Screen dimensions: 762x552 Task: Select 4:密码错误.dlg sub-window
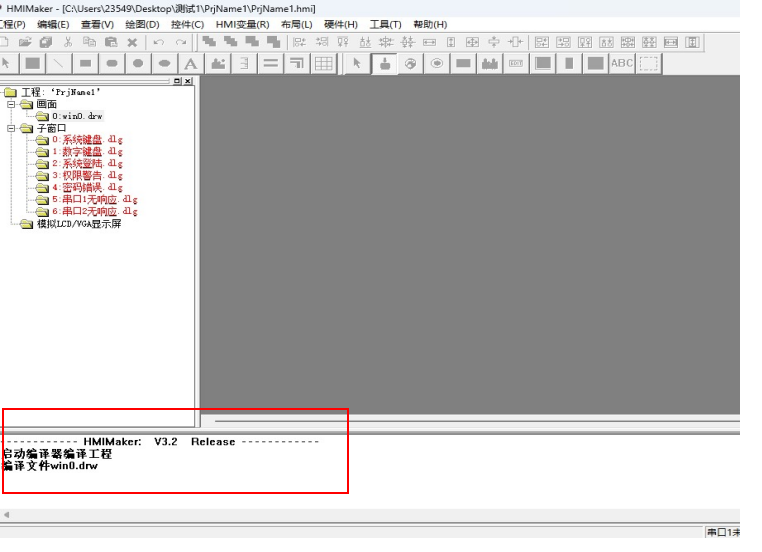87,188
